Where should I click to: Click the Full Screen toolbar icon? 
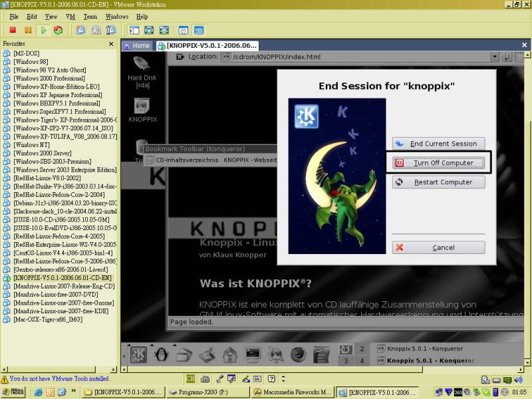click(149, 30)
